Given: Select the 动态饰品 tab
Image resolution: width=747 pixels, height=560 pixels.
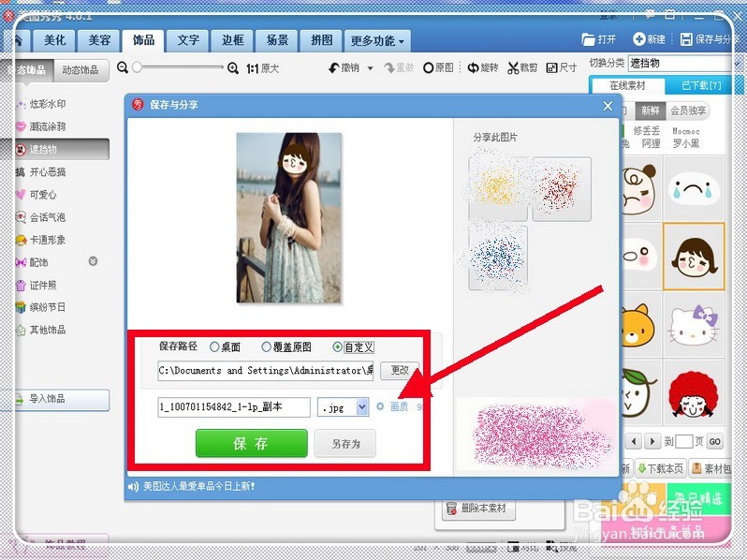Looking at the screenshot, I should (81, 70).
